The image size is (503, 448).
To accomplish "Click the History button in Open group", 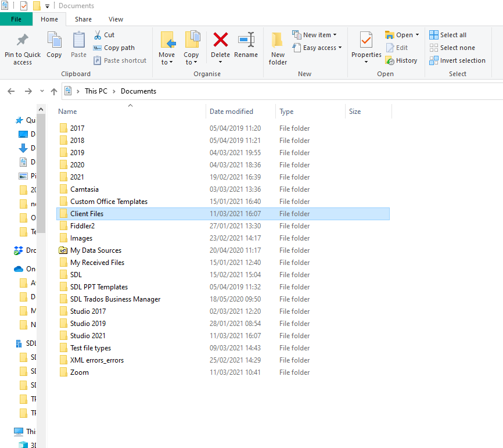I will (401, 60).
